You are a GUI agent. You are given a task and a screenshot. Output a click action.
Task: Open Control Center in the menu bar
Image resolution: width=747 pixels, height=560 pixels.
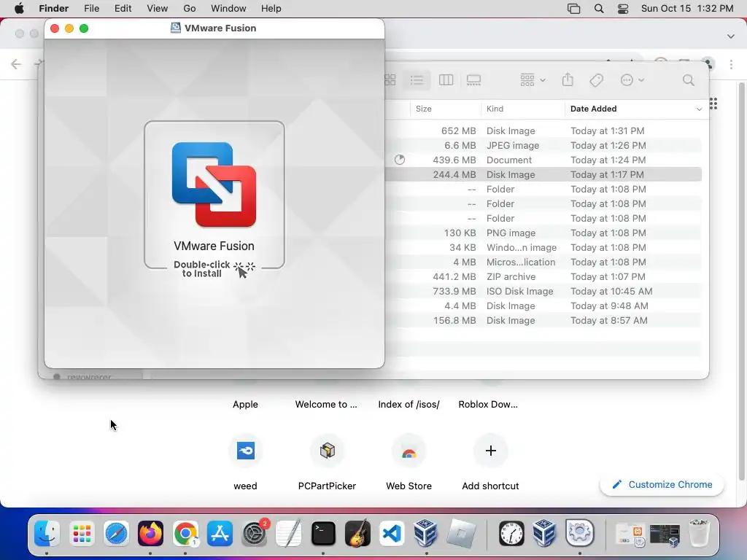[623, 9]
